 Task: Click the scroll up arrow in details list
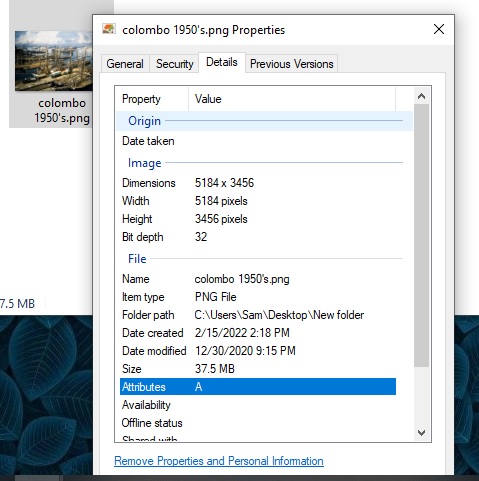pyautogui.click(x=421, y=96)
